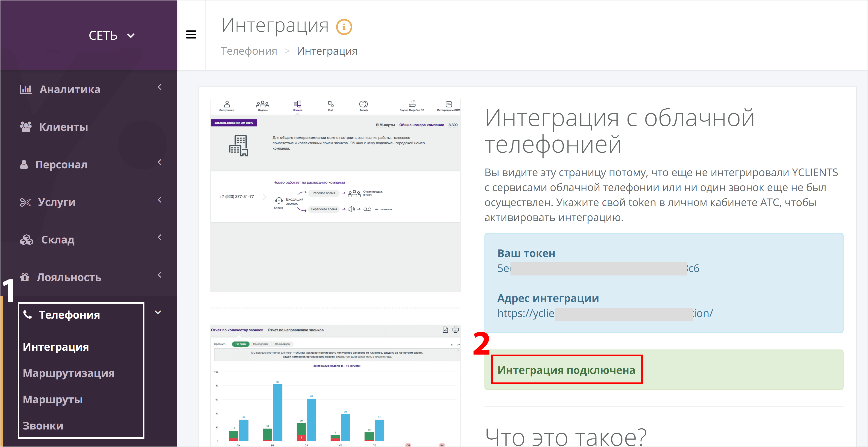This screenshot has width=868, height=447.
Task: Click the Телефония breadcrumb link
Action: 249,51
